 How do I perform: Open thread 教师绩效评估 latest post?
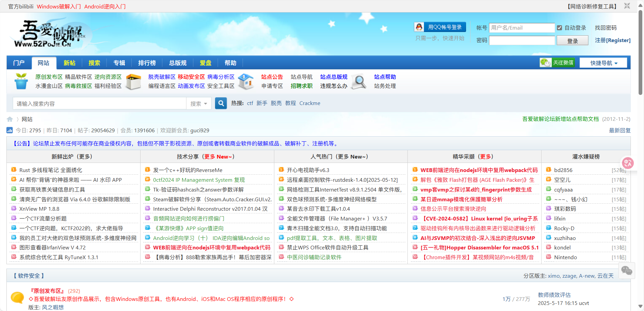coord(554,295)
